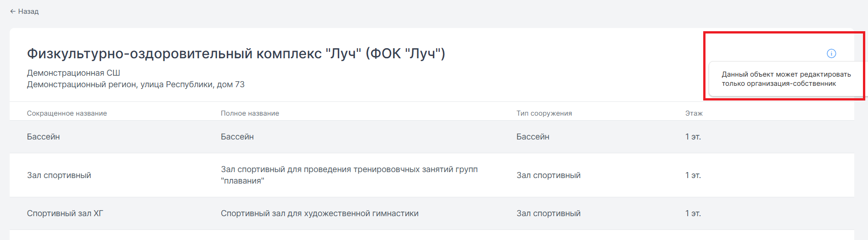Click the Демонстрационная СШ organization name
This screenshot has width=868, height=240.
(x=73, y=73)
